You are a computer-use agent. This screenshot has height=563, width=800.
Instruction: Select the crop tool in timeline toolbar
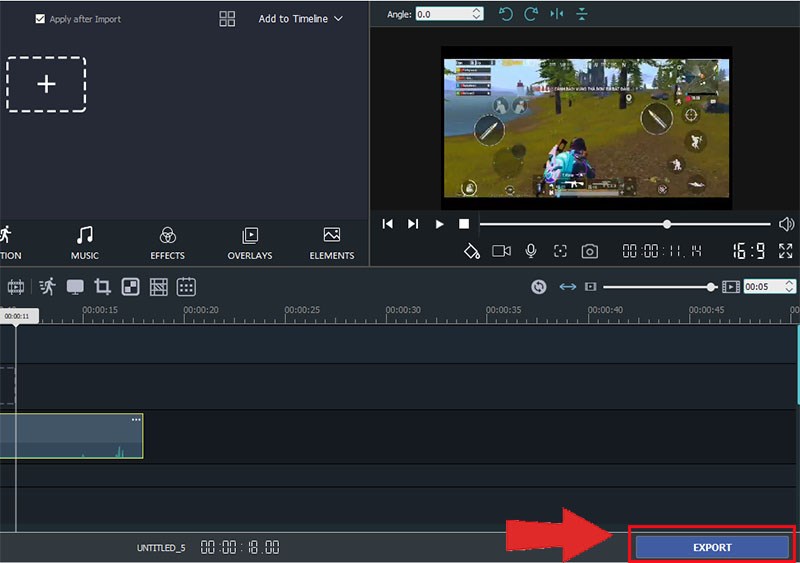point(102,287)
